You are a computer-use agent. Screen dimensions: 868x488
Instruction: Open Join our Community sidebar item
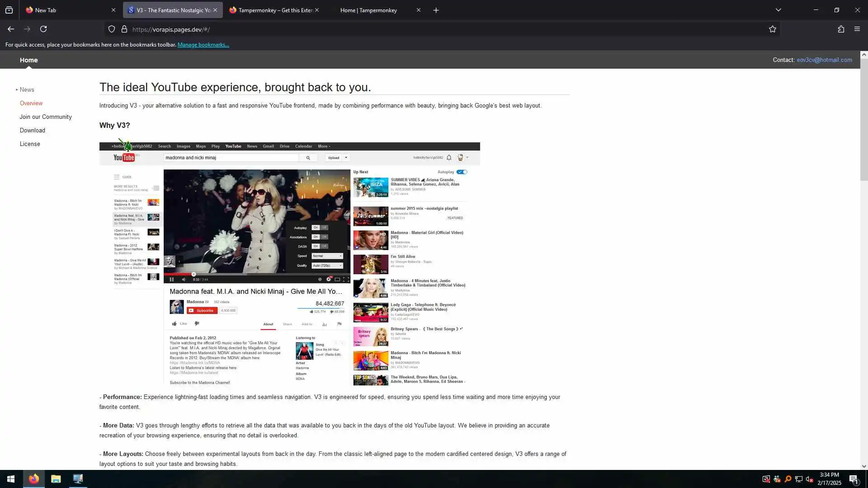46,117
